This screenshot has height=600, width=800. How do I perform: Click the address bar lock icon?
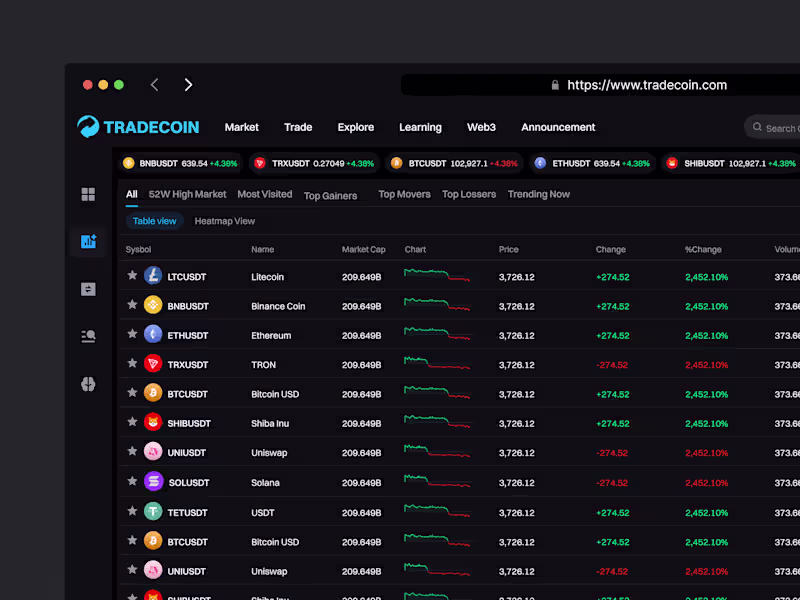point(555,85)
